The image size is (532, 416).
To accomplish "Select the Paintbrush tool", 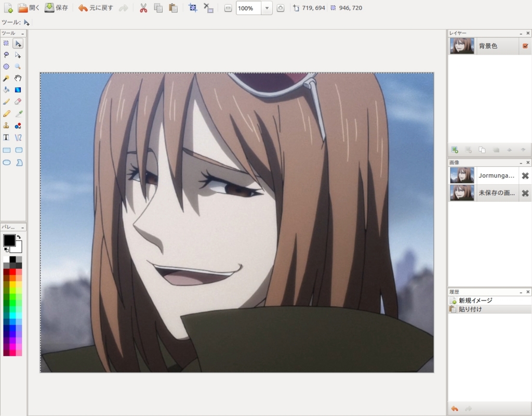I will (x=6, y=101).
